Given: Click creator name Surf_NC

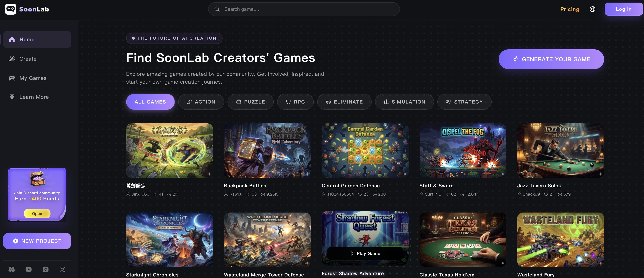Looking at the screenshot, I should coord(433,194).
